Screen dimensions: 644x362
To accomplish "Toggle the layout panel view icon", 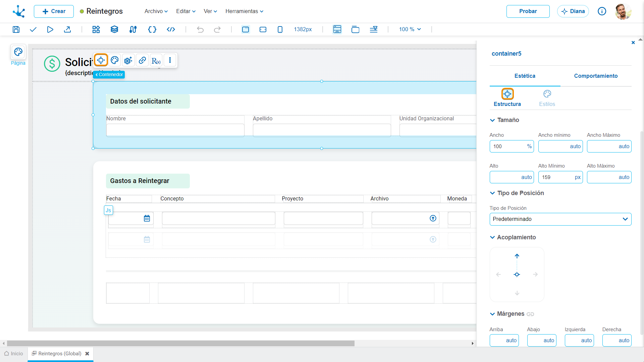I will (337, 29).
